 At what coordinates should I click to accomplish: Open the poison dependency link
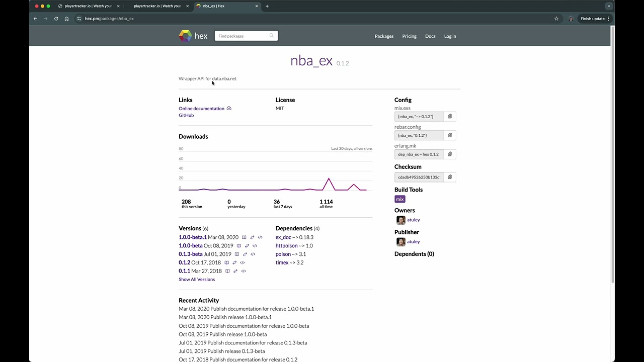point(283,254)
